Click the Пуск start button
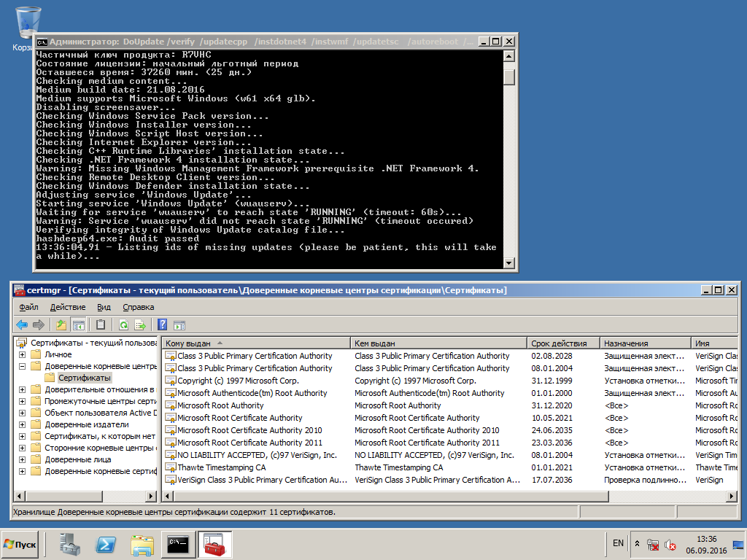Image resolution: width=747 pixels, height=560 pixels. (20, 545)
